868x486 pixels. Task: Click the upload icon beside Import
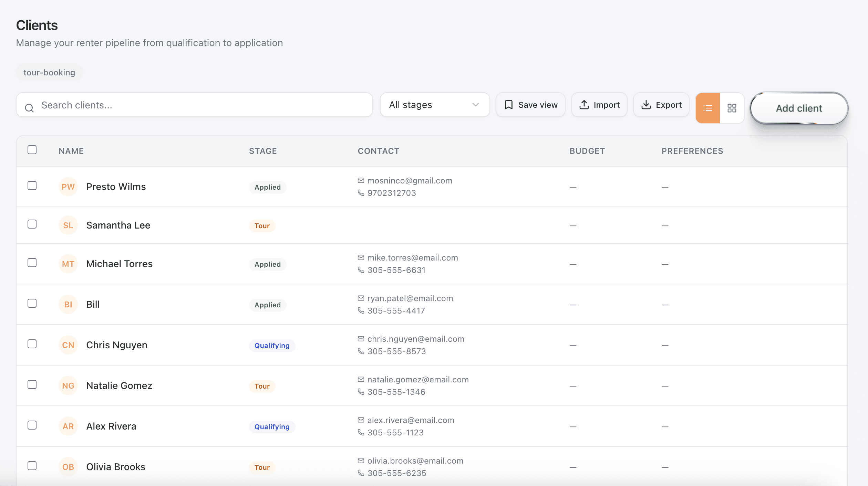(585, 105)
